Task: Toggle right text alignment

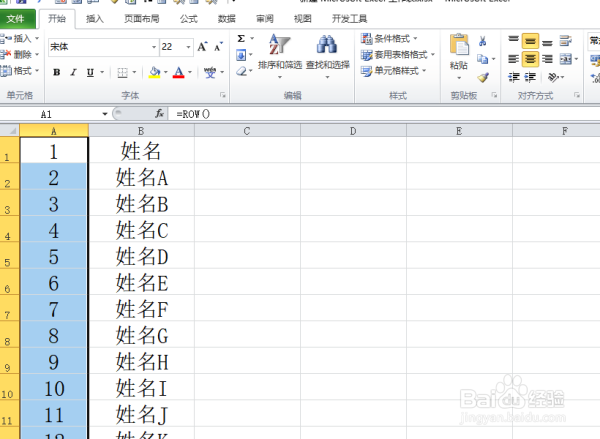Action: coord(547,59)
